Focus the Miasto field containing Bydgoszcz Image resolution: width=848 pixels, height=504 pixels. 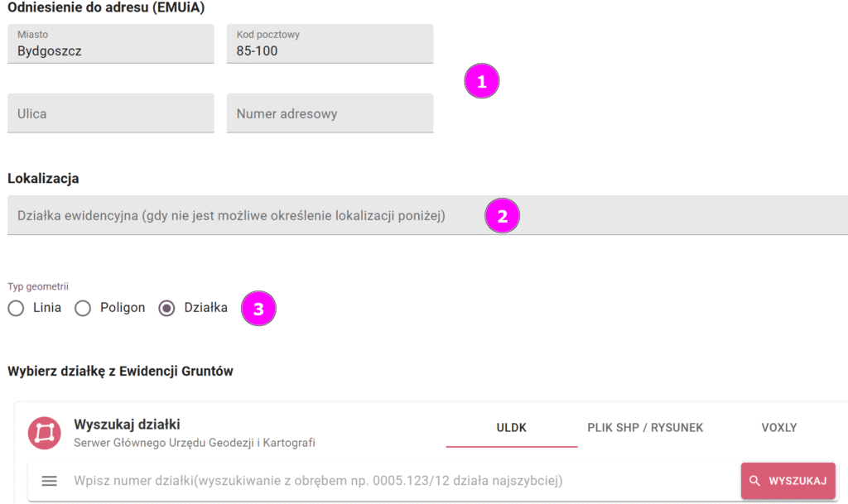pos(111,44)
